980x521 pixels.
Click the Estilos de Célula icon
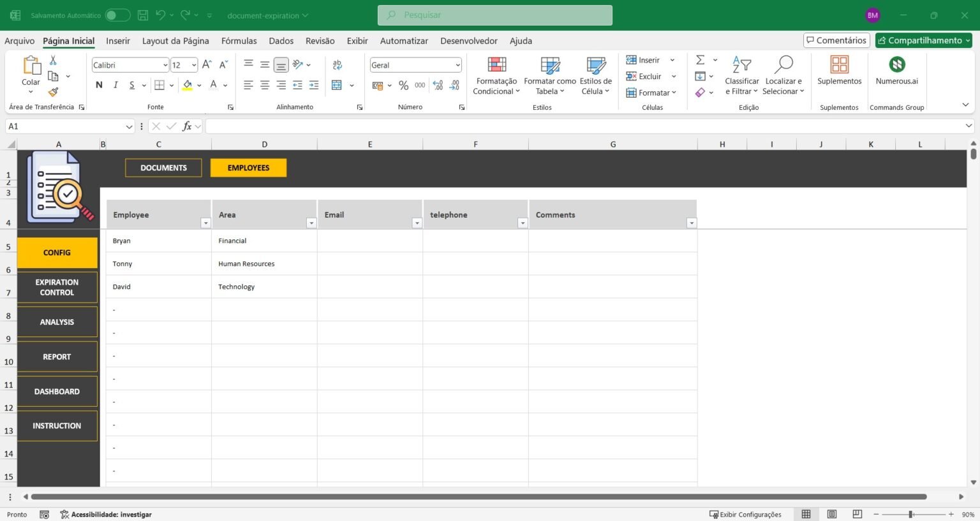pos(595,75)
